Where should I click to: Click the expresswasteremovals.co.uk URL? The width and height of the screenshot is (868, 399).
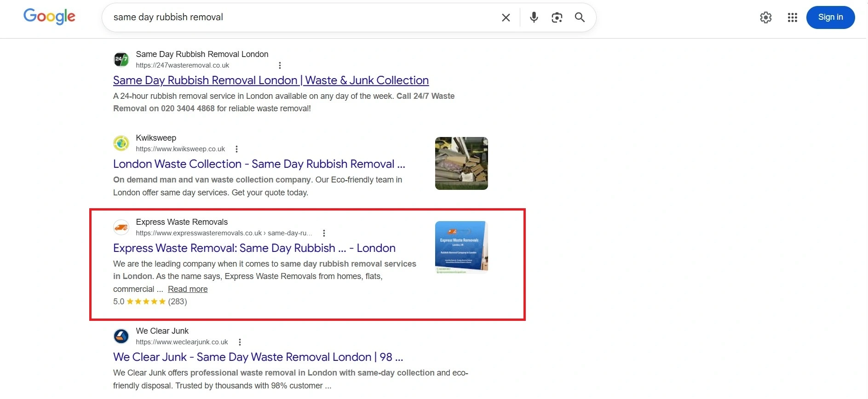(224, 233)
